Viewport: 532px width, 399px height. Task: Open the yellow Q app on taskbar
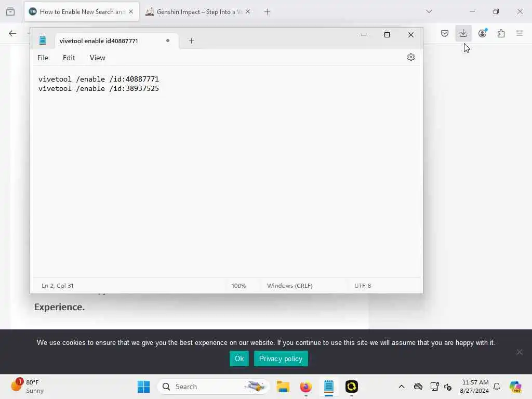pyautogui.click(x=352, y=387)
